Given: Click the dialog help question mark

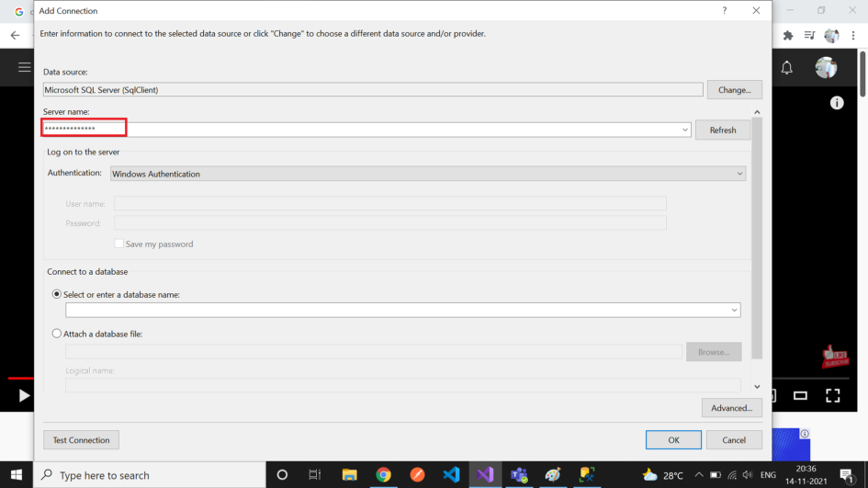Looking at the screenshot, I should tap(724, 10).
